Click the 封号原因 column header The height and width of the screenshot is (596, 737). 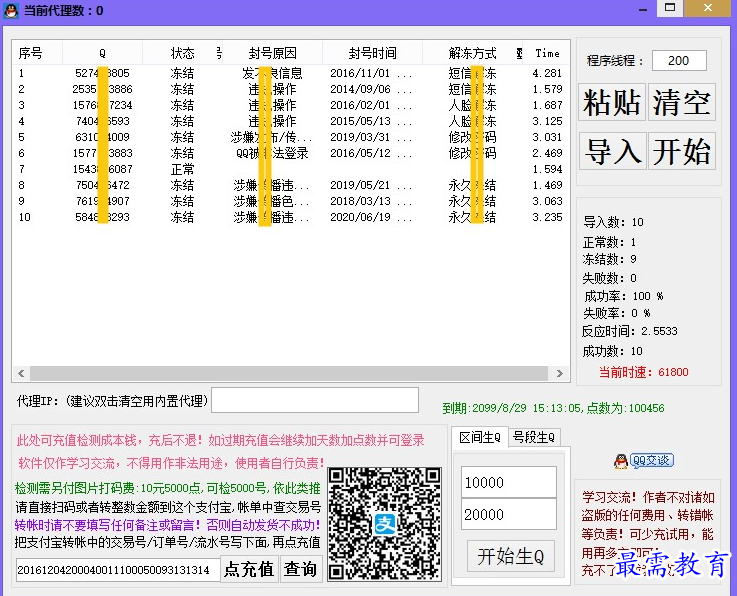coord(273,53)
